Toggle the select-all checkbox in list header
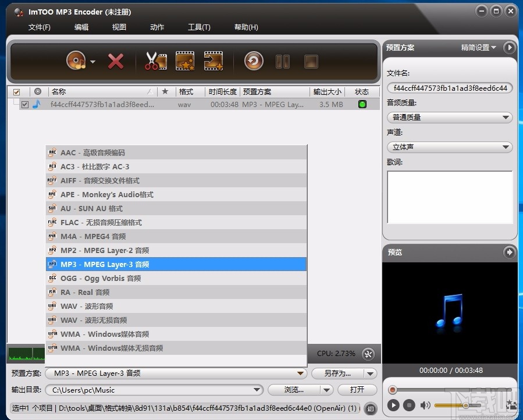Screen dimensions: 523x420 tap(18, 91)
